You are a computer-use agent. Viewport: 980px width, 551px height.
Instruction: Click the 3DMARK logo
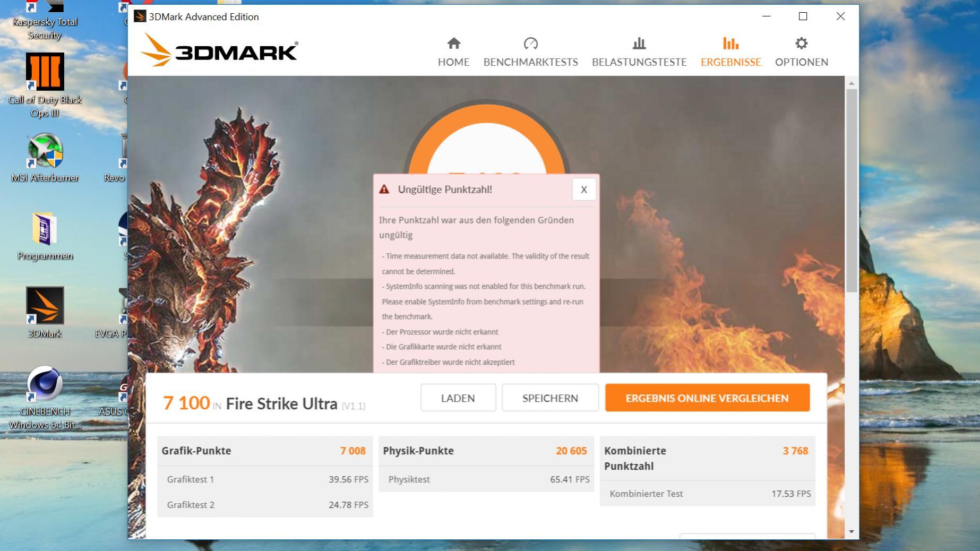pyautogui.click(x=219, y=50)
